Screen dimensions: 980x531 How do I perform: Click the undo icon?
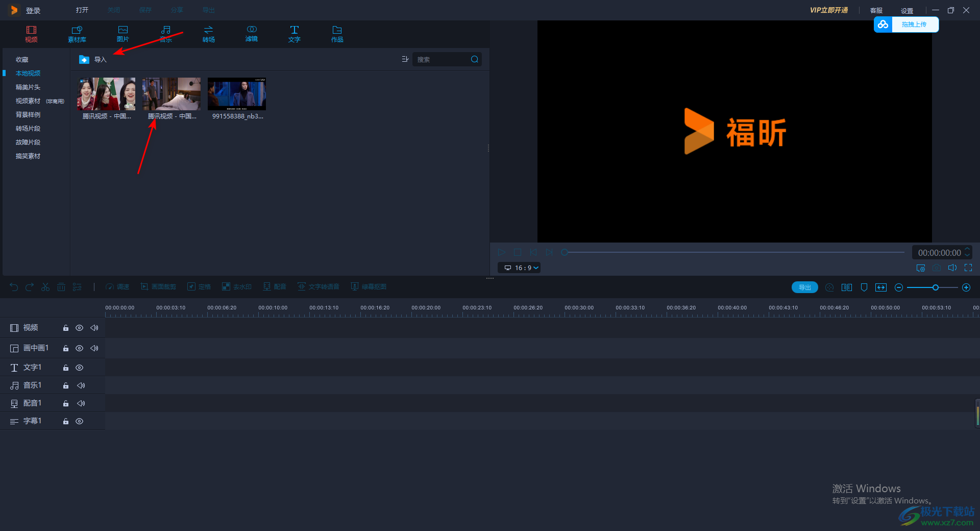coord(14,287)
